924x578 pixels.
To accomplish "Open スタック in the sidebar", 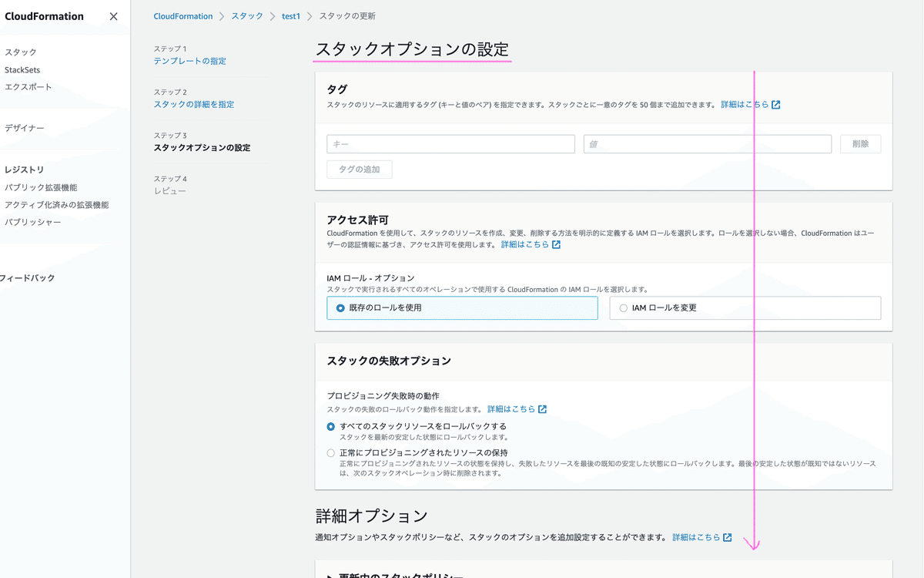I will point(21,52).
